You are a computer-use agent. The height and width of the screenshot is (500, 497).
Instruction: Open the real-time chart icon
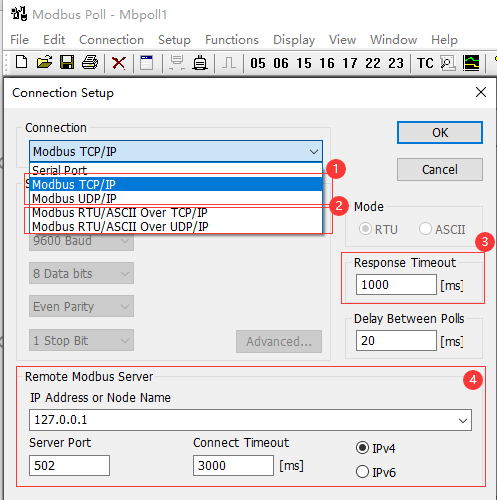(x=471, y=63)
